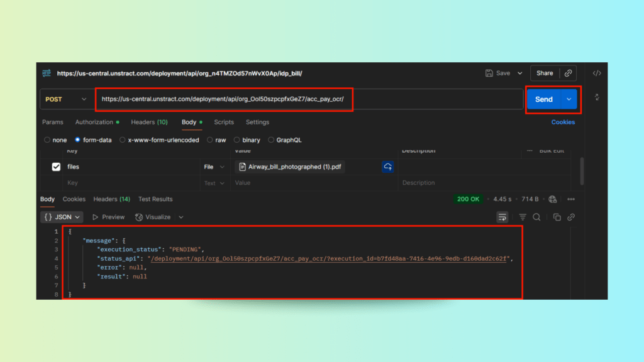Expand the Send button dropdown arrow
644x362 pixels.
(x=569, y=99)
